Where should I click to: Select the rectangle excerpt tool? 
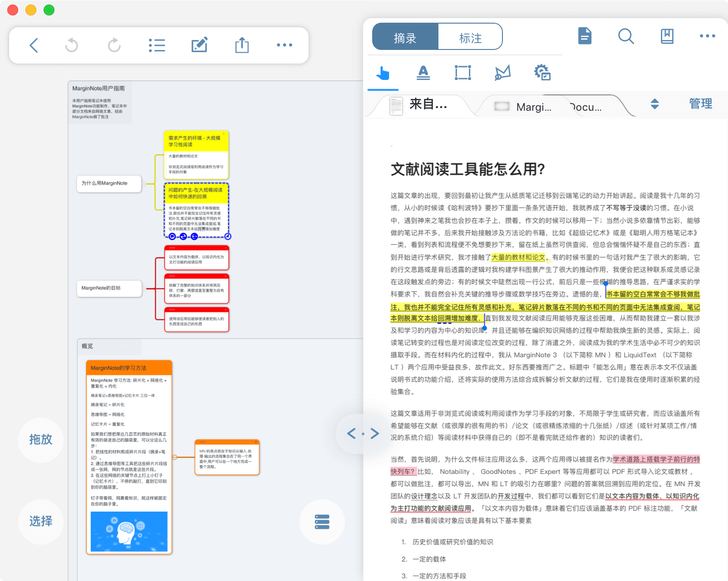pyautogui.click(x=462, y=73)
